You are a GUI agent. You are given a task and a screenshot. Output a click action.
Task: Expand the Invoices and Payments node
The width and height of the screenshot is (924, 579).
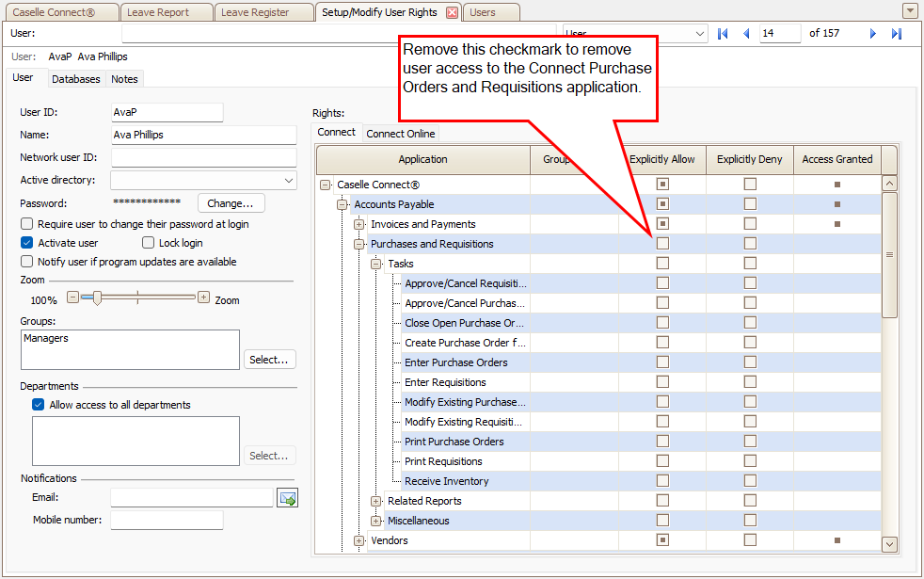pos(358,224)
